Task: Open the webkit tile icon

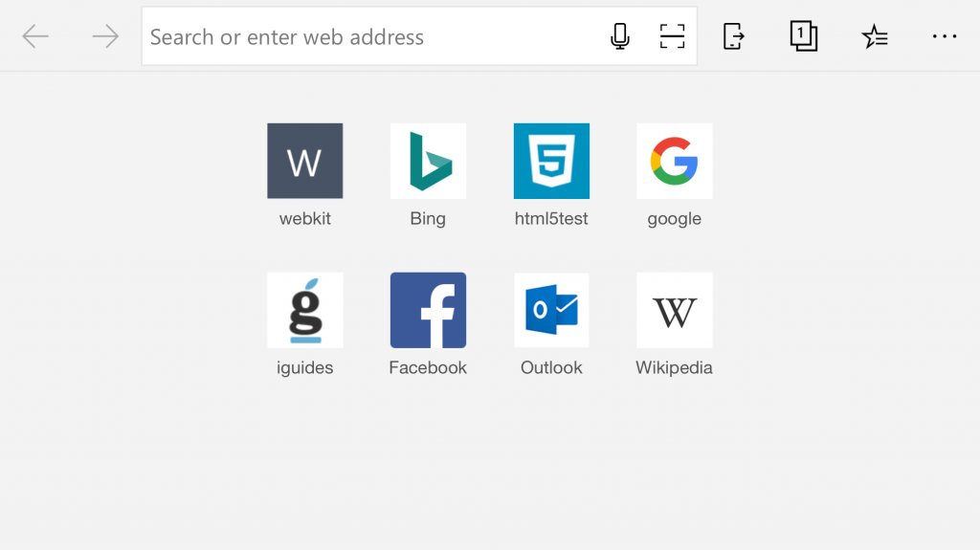Action: coord(305,161)
